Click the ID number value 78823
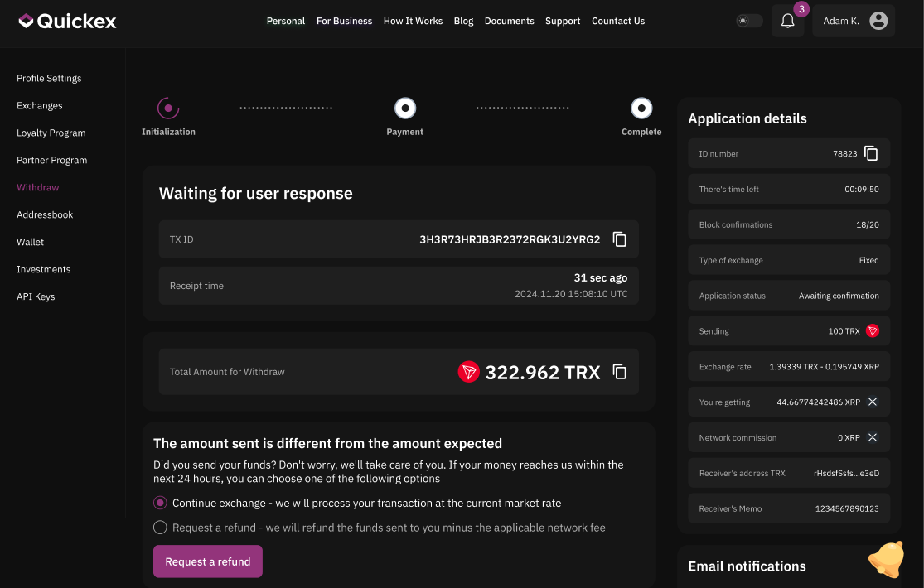 pyautogui.click(x=844, y=154)
